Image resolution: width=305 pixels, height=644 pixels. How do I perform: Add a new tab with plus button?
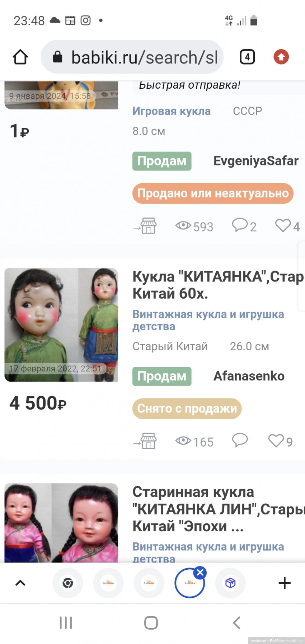[285, 583]
